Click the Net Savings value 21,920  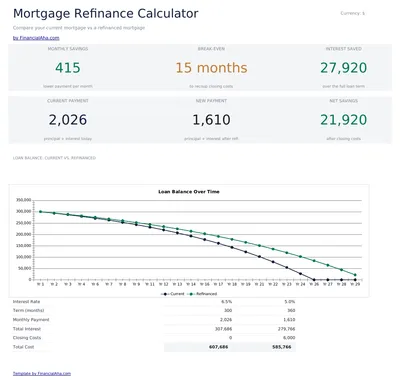(344, 120)
